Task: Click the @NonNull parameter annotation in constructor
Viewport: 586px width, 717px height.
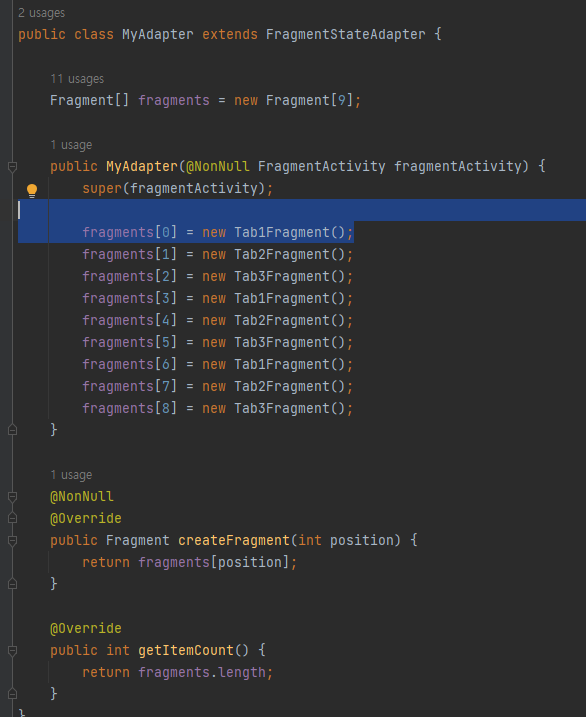Action: click(x=218, y=166)
